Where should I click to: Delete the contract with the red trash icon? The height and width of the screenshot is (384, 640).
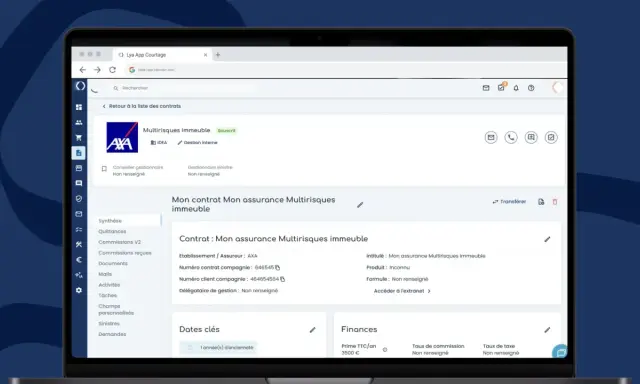point(555,202)
